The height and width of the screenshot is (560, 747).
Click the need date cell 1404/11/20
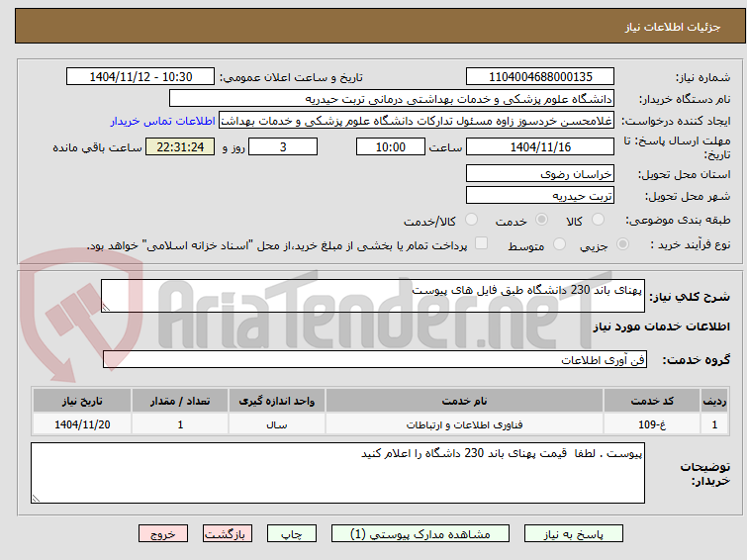82,424
